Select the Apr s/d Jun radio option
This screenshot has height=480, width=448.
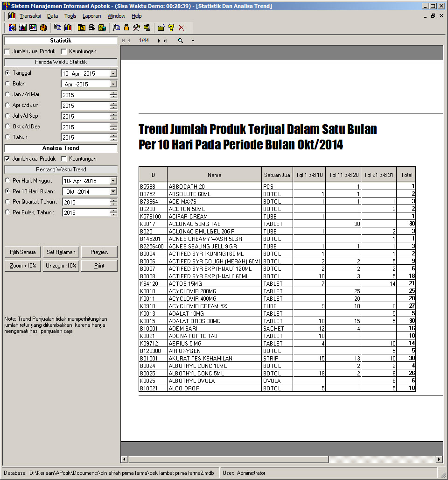click(x=7, y=105)
